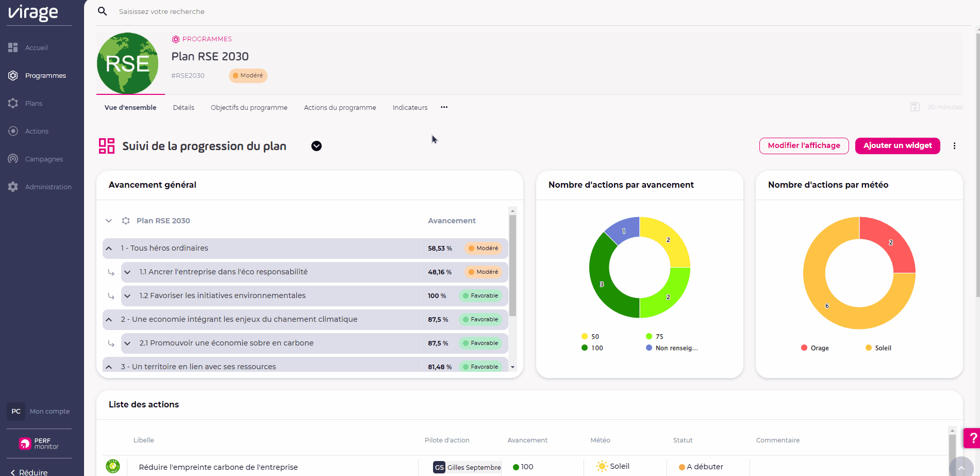Click Ajouter un widget button
The width and height of the screenshot is (980, 476).
898,145
